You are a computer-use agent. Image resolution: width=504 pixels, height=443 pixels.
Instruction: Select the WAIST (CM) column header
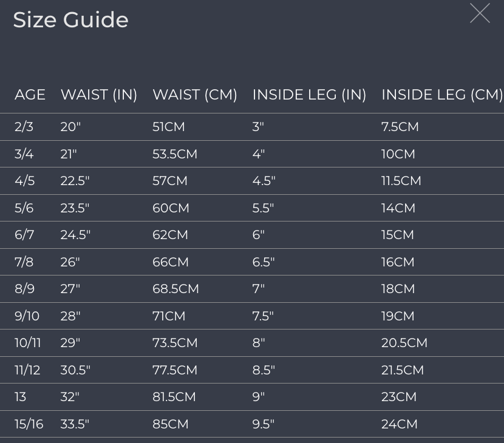[x=195, y=95]
